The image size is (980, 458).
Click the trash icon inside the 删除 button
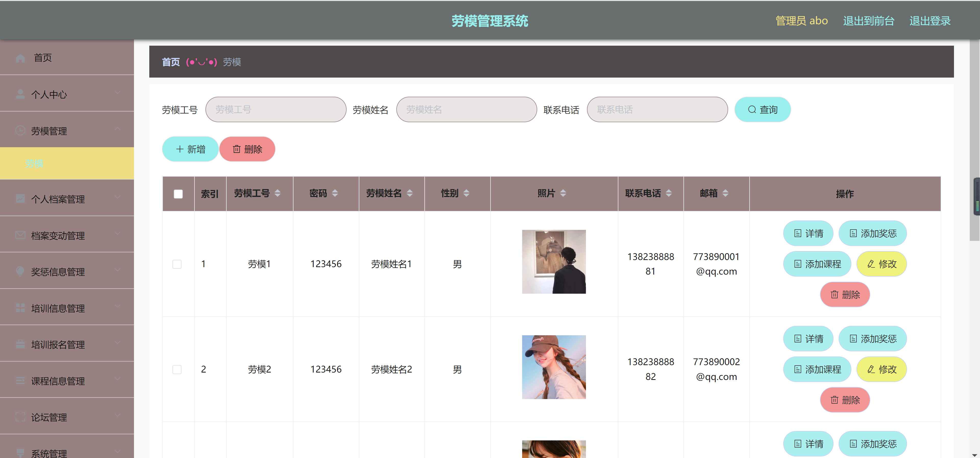[x=237, y=149]
